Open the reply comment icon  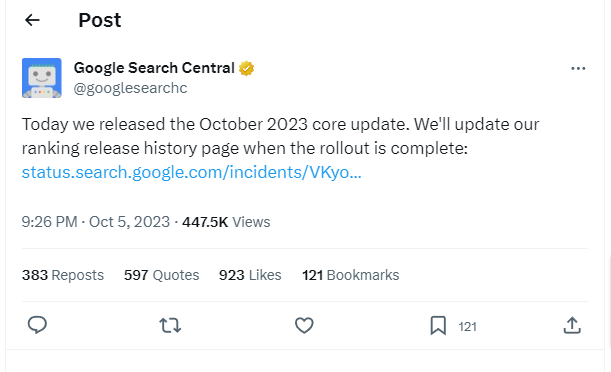[37, 325]
